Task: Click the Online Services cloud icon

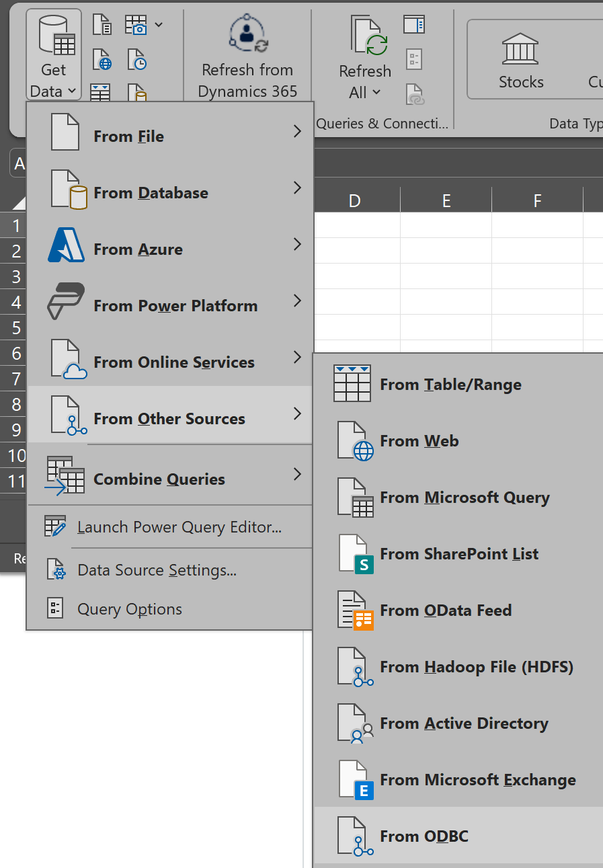Action: (x=69, y=358)
